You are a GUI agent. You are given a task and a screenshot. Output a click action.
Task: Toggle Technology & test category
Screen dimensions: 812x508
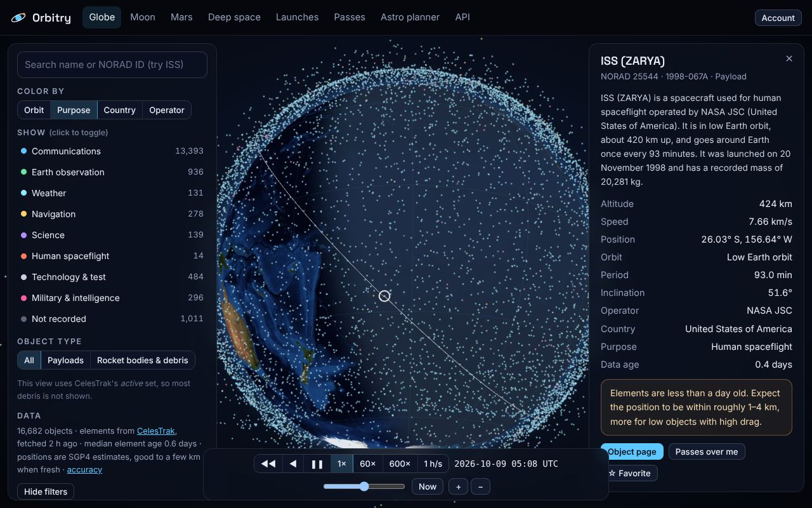click(112, 277)
